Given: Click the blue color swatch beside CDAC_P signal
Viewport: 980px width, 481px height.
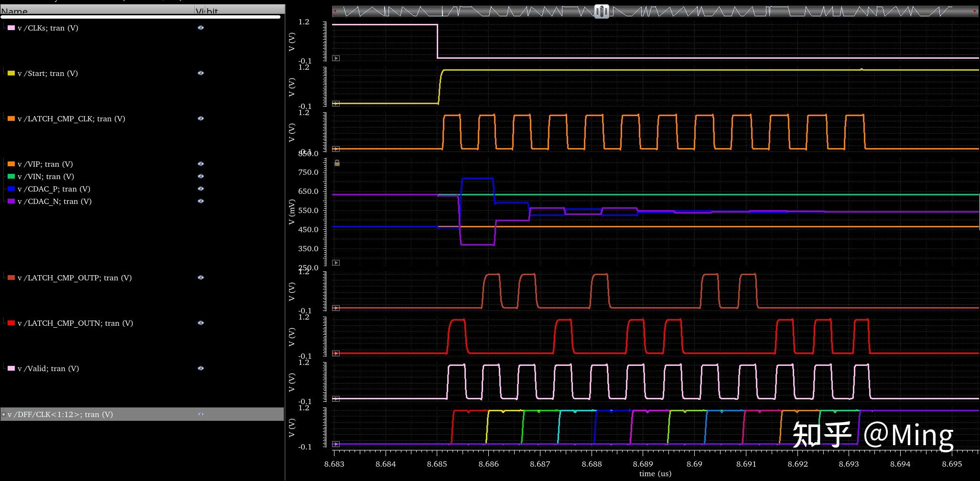Looking at the screenshot, I should pyautogui.click(x=11, y=188).
